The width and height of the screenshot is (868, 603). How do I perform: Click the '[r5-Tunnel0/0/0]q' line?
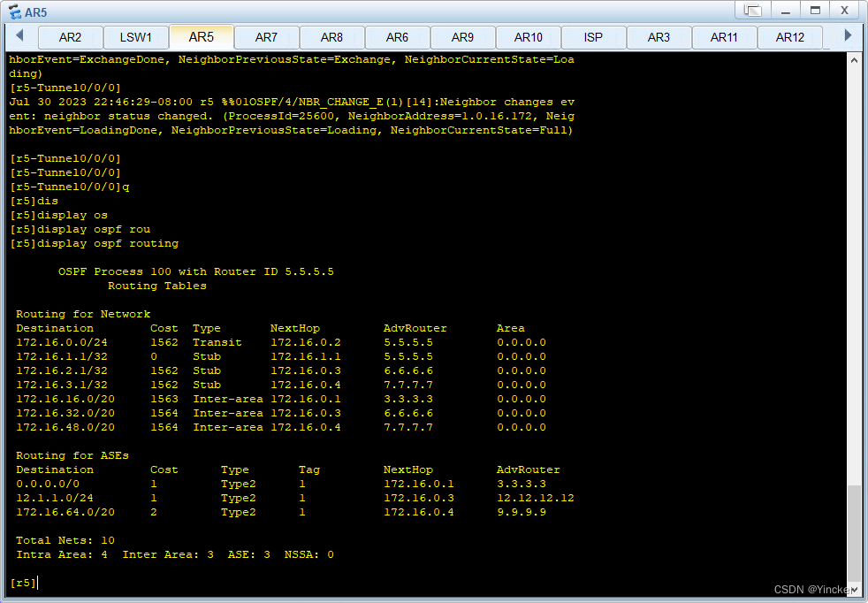coord(69,187)
